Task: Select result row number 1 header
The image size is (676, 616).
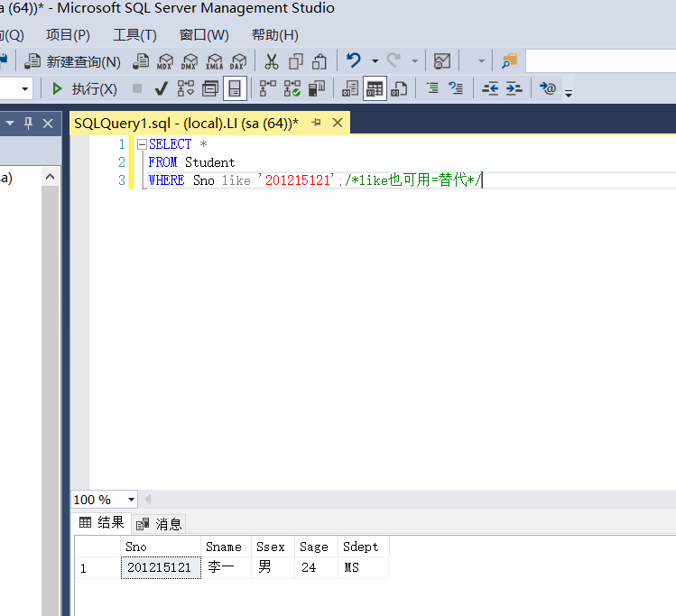Action: point(97,568)
